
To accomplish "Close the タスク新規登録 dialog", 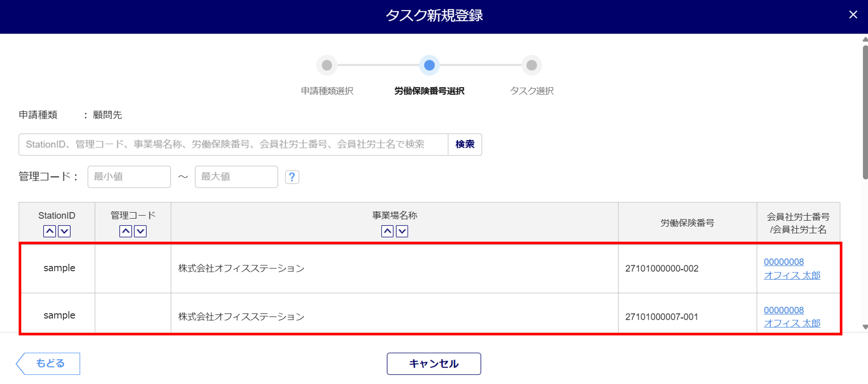I will tap(853, 15).
